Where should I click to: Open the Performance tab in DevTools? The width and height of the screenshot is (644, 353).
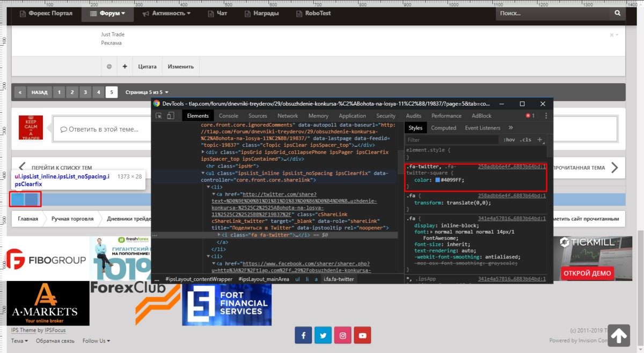point(447,116)
